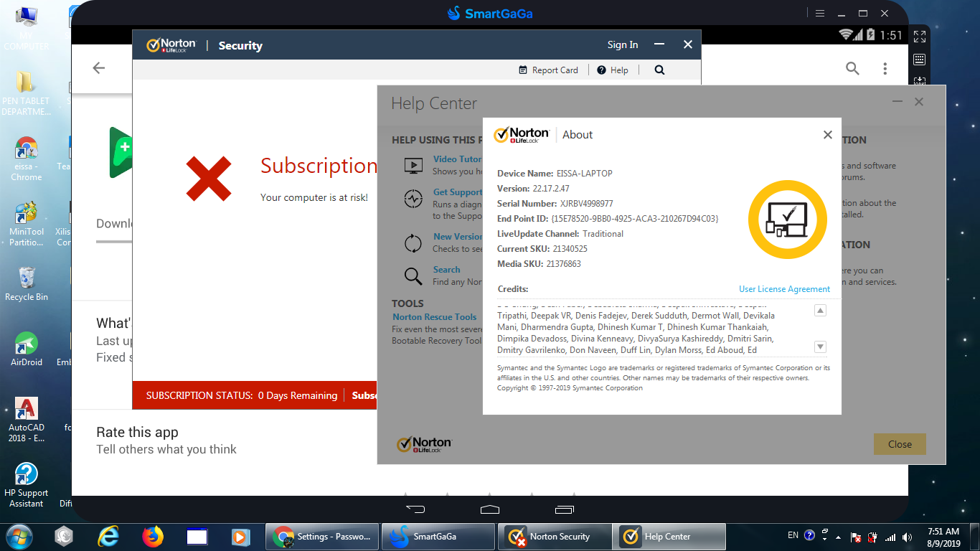Click Norton LifeLock logo in Help Center footer
The height and width of the screenshot is (551, 980).
424,444
